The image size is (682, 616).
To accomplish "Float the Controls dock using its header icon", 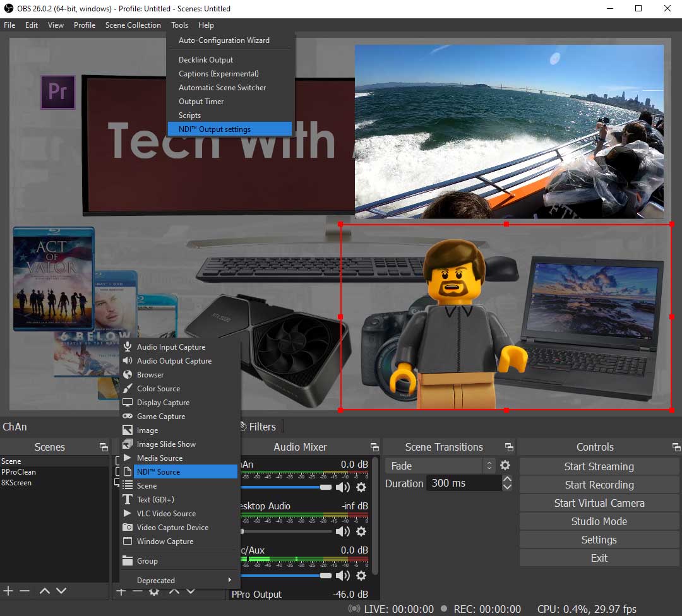I will [x=676, y=447].
